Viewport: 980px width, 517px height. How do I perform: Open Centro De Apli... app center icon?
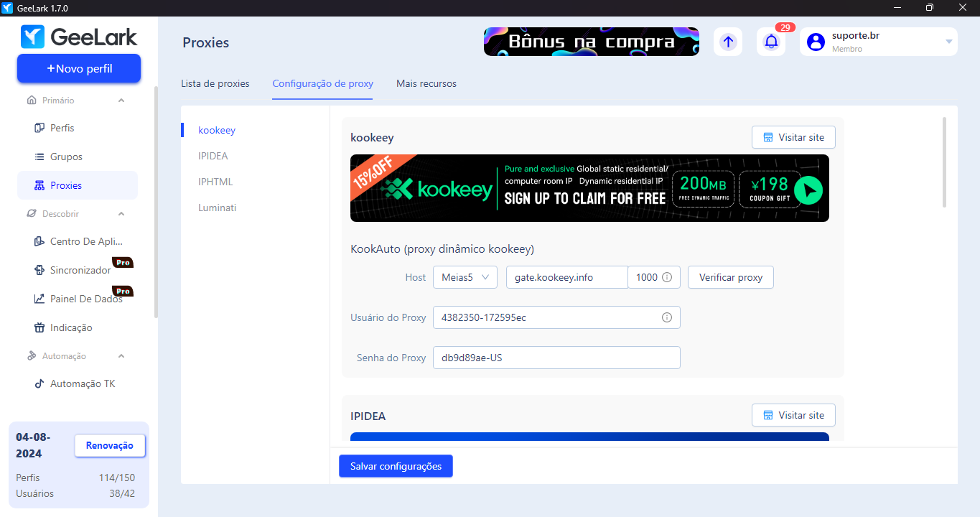click(39, 241)
